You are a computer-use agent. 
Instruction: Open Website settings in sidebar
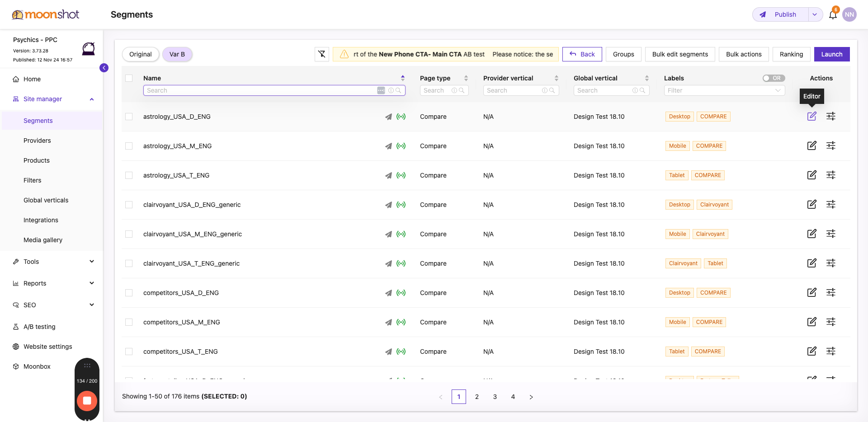coord(48,347)
